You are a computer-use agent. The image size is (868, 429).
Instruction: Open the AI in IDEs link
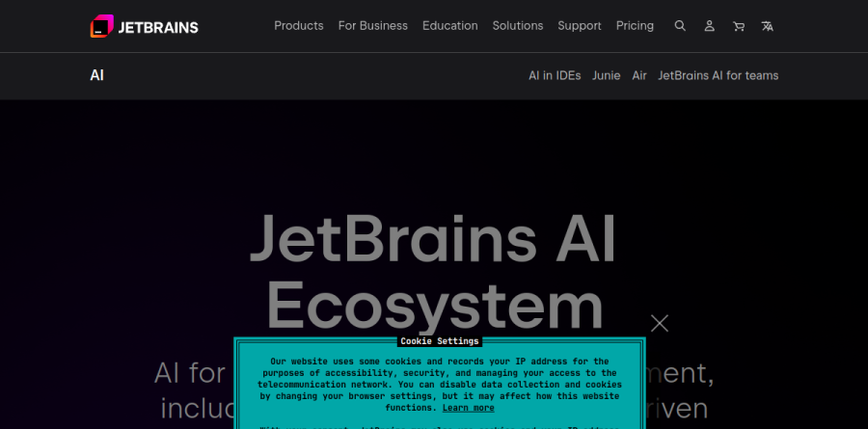555,76
